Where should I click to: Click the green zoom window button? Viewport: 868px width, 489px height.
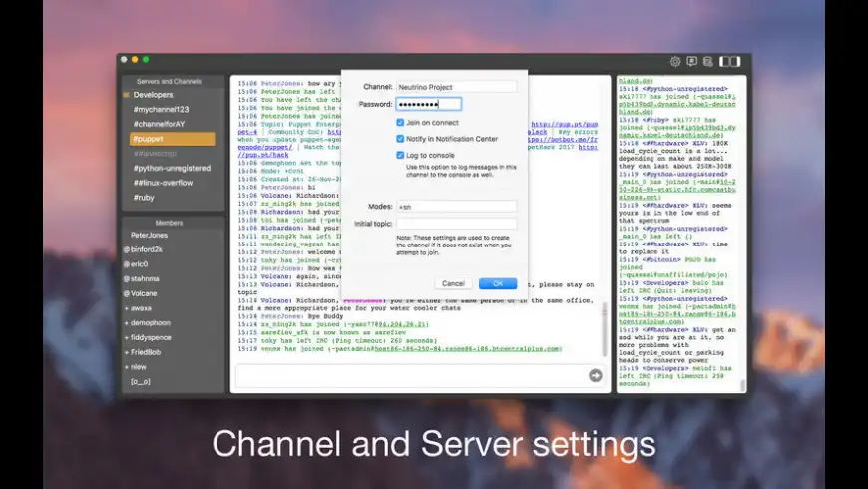click(146, 59)
